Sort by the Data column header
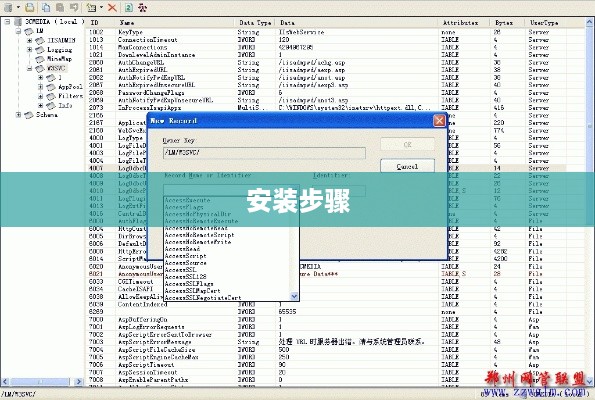Screen dimensions: 595x400 (357, 23)
